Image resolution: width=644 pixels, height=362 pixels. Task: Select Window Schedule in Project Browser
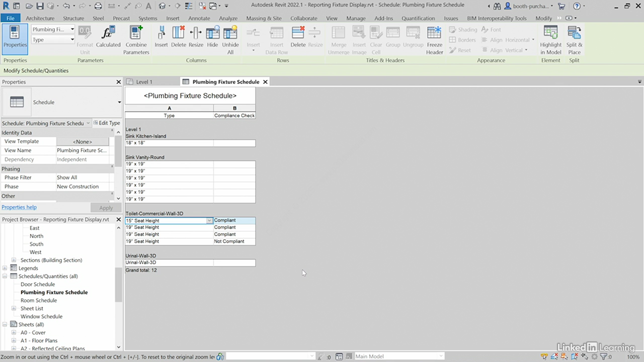point(41,316)
